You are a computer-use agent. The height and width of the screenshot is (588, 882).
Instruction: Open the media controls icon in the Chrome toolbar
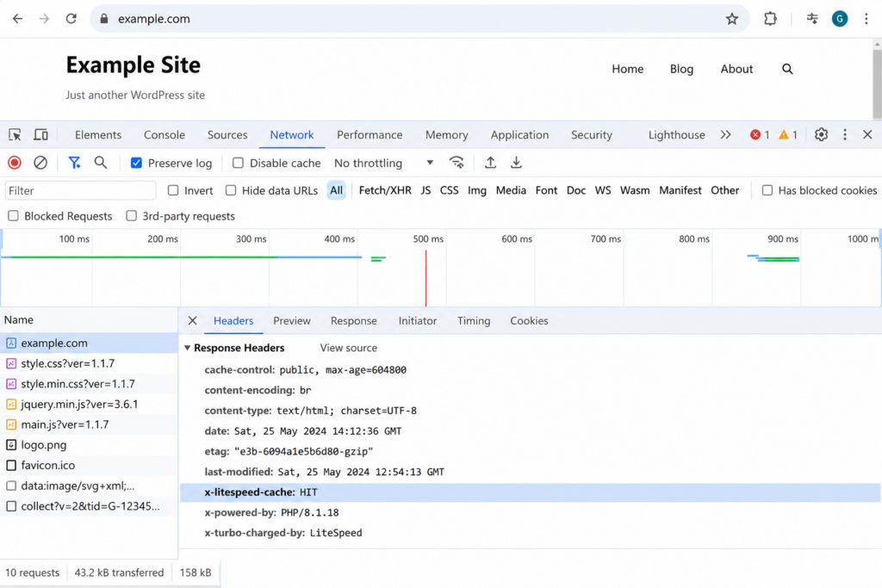point(812,19)
